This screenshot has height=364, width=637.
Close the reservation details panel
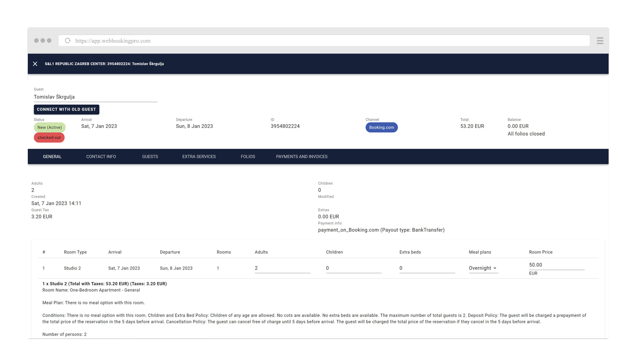[35, 64]
